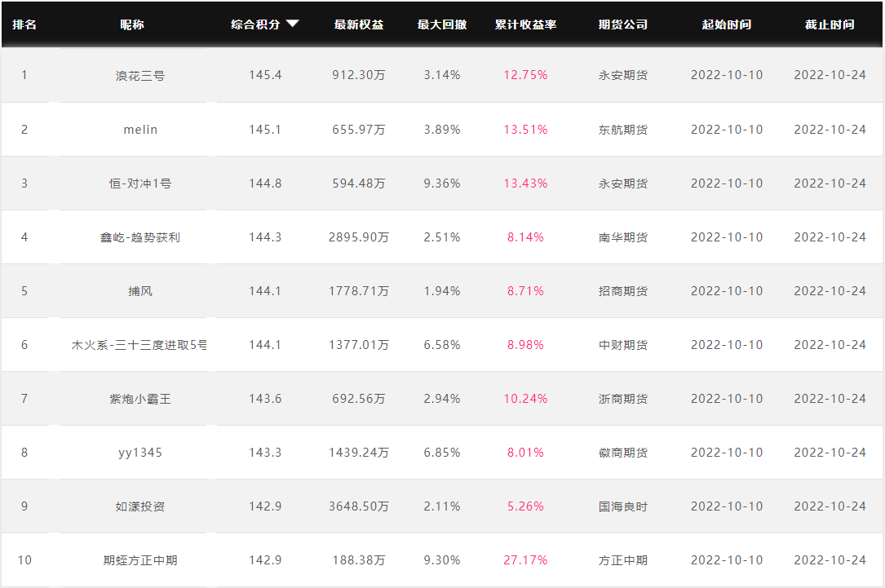The width and height of the screenshot is (885, 588).
Task: Click the 最新权益 column header
Action: click(359, 24)
